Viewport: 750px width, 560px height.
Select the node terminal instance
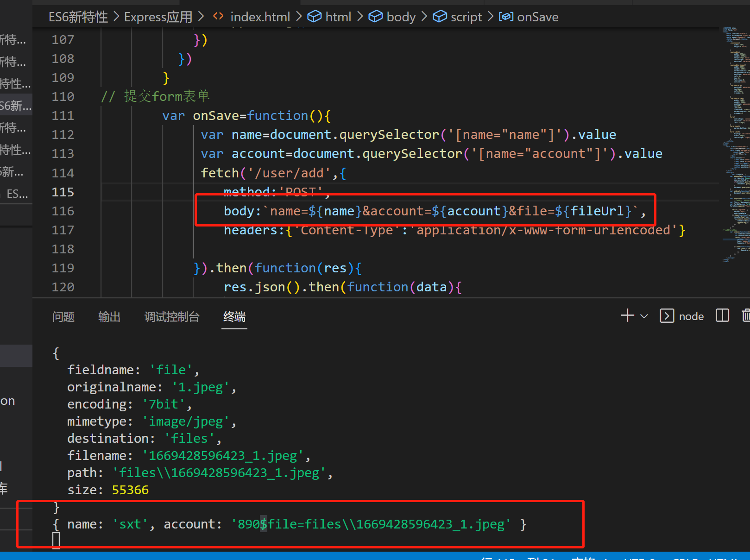pyautogui.click(x=682, y=316)
